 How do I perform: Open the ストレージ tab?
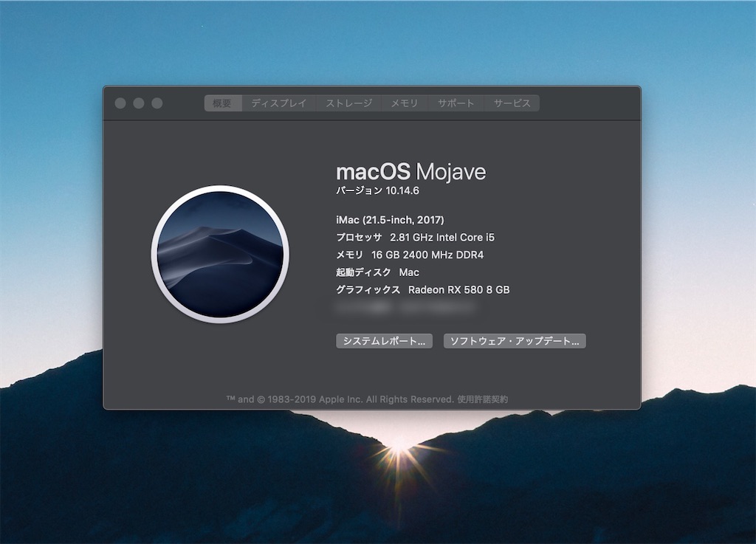point(348,103)
